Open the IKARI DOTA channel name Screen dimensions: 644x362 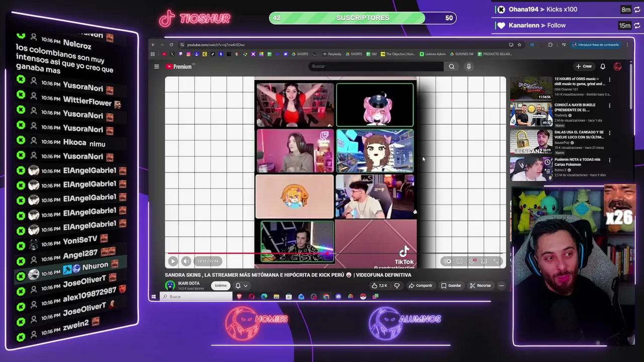pyautogui.click(x=189, y=284)
